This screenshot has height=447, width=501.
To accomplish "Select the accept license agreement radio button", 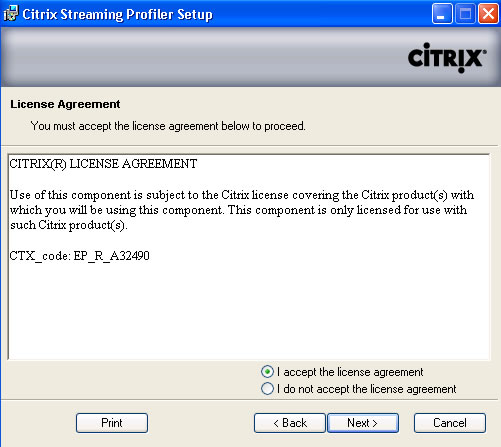I will click(267, 371).
